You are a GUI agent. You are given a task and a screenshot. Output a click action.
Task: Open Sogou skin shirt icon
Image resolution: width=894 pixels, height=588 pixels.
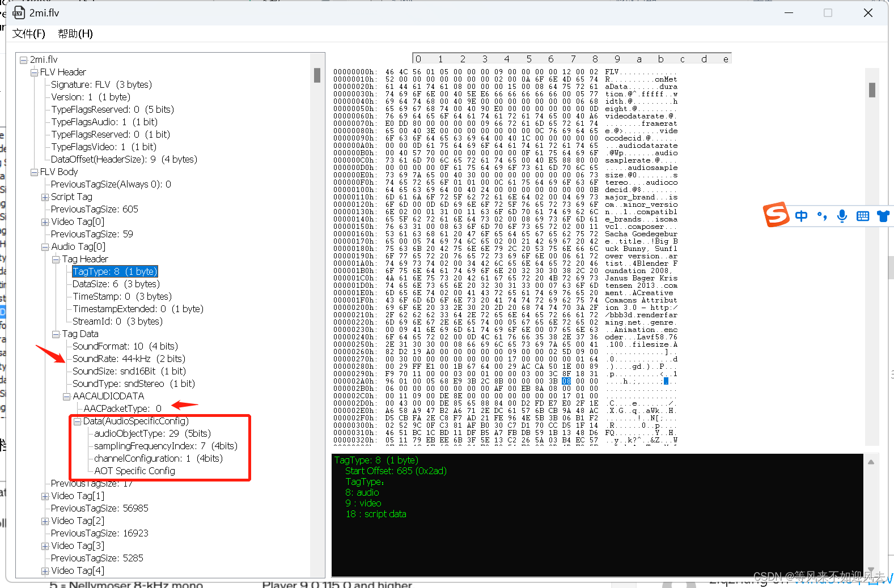point(883,216)
